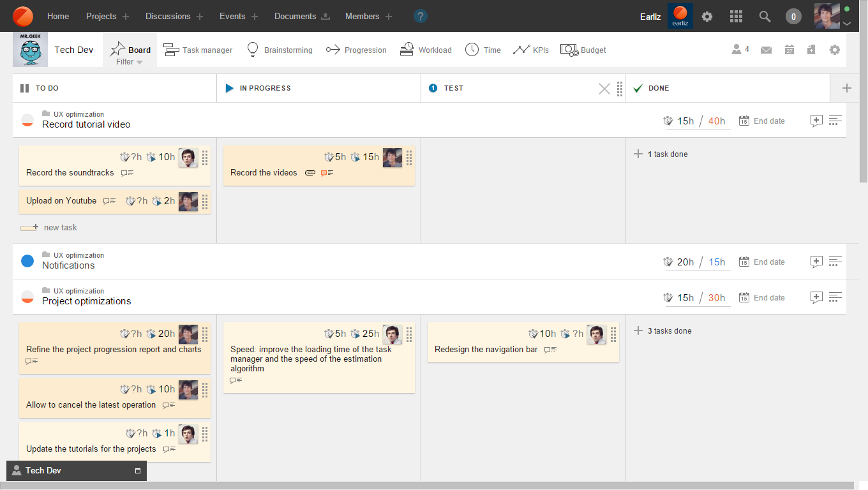The image size is (868, 490).
Task: Click the search magnifier icon
Action: [x=765, y=17]
